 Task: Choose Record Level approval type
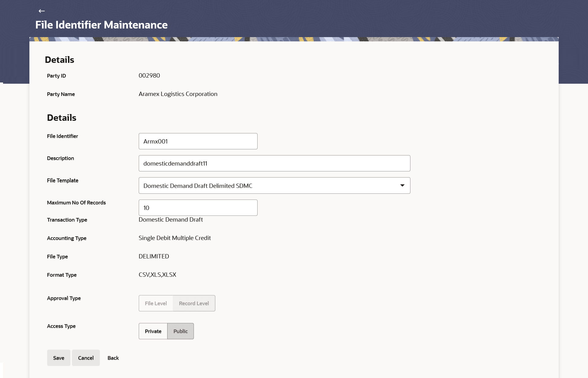(194, 303)
